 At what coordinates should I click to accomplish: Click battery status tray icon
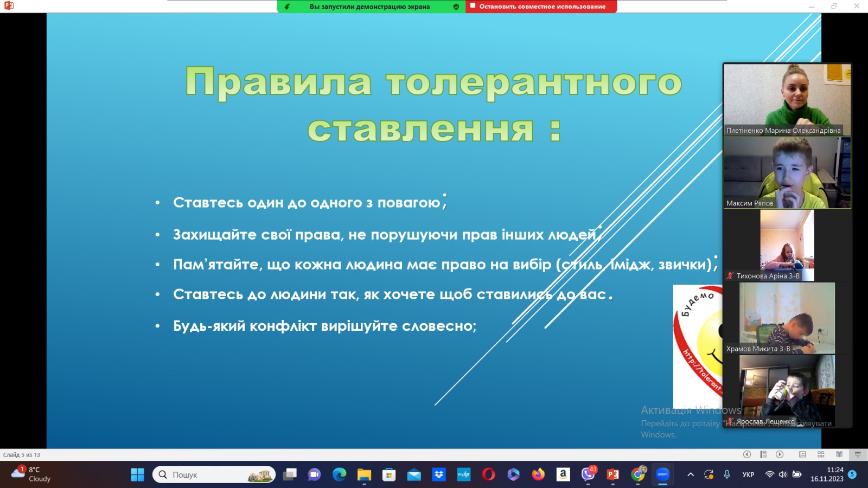(797, 474)
